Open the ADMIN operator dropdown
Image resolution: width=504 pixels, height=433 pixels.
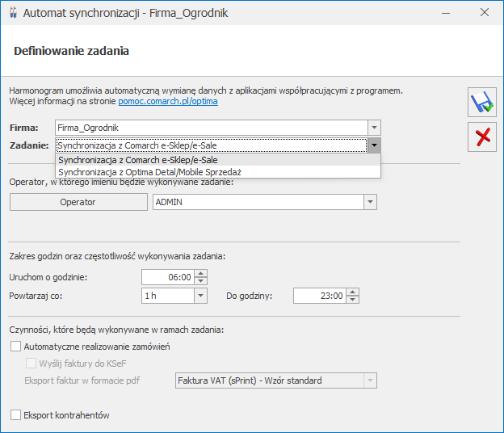[370, 202]
